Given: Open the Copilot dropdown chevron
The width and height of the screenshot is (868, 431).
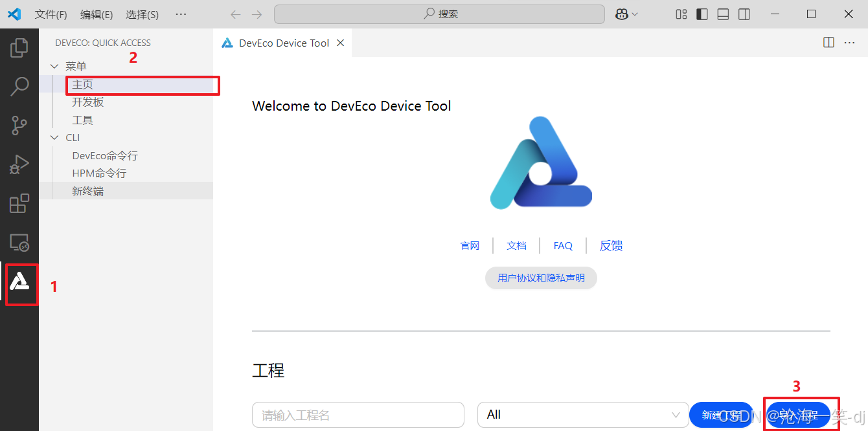Looking at the screenshot, I should [x=635, y=14].
